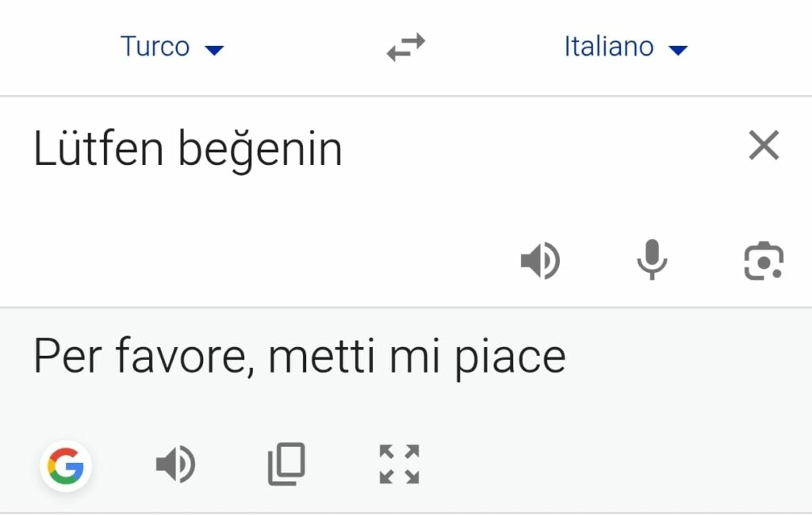Clear the source text with X
Viewport: 812px width, 516px height.
click(x=764, y=146)
